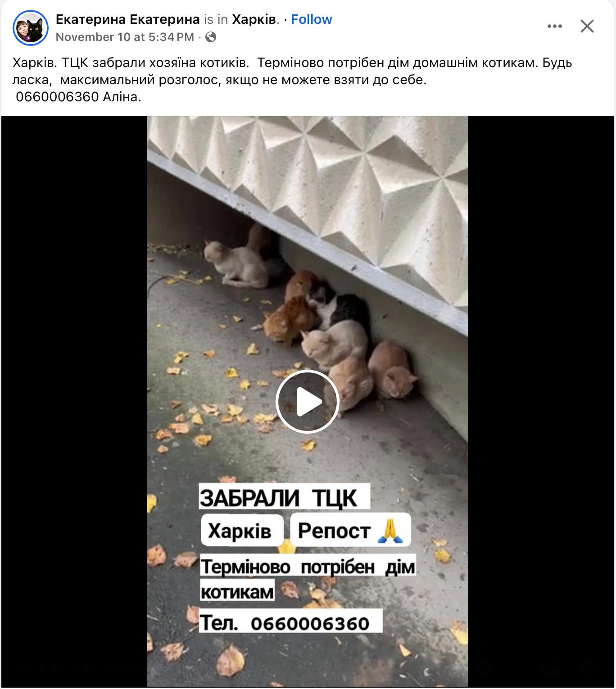Click the post text starting Харків. ТЦК забрали

292,80
